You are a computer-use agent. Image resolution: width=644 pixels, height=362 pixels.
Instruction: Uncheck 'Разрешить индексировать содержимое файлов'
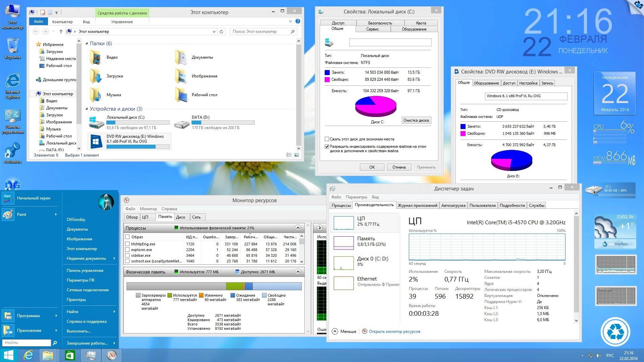click(326, 146)
